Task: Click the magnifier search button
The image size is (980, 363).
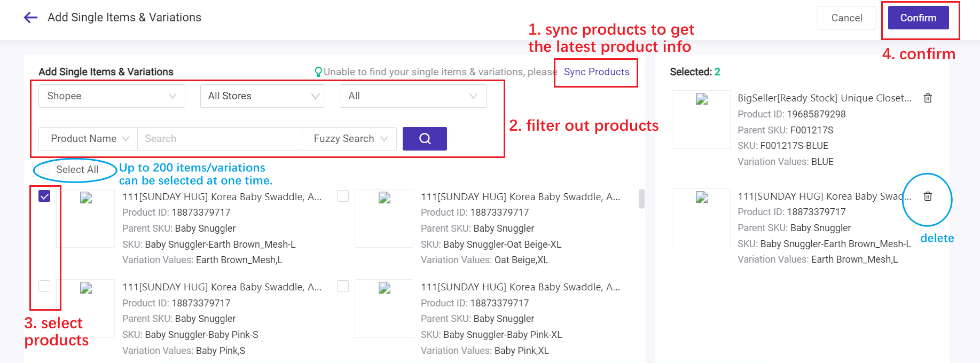Action: 425,139
